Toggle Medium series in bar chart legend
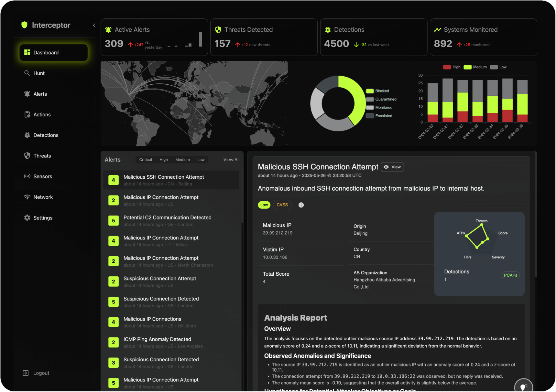Viewport: 556px width, 392px height. [x=475, y=67]
